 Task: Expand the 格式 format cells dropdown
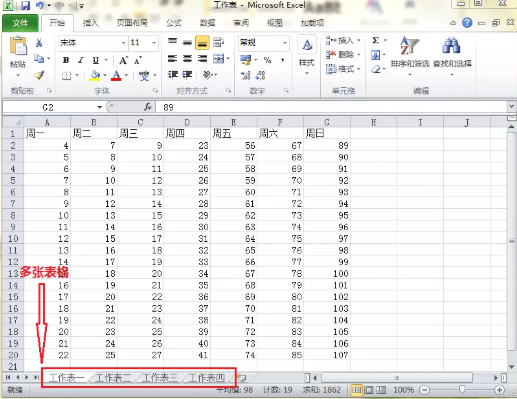pyautogui.click(x=359, y=69)
